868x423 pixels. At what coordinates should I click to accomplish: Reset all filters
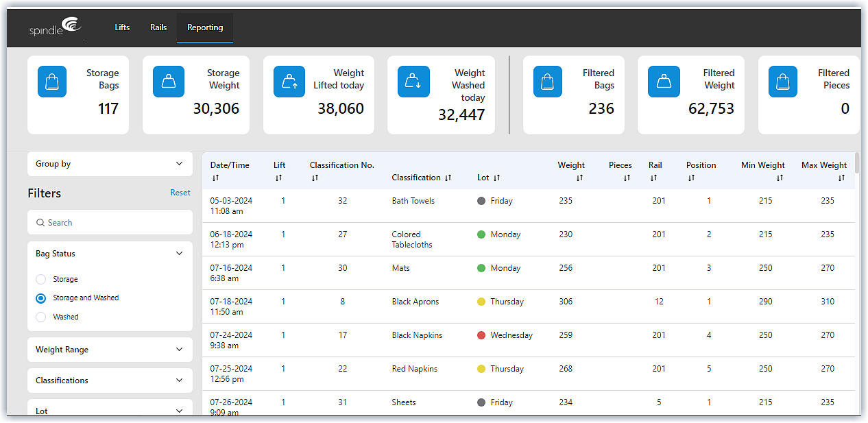(180, 193)
